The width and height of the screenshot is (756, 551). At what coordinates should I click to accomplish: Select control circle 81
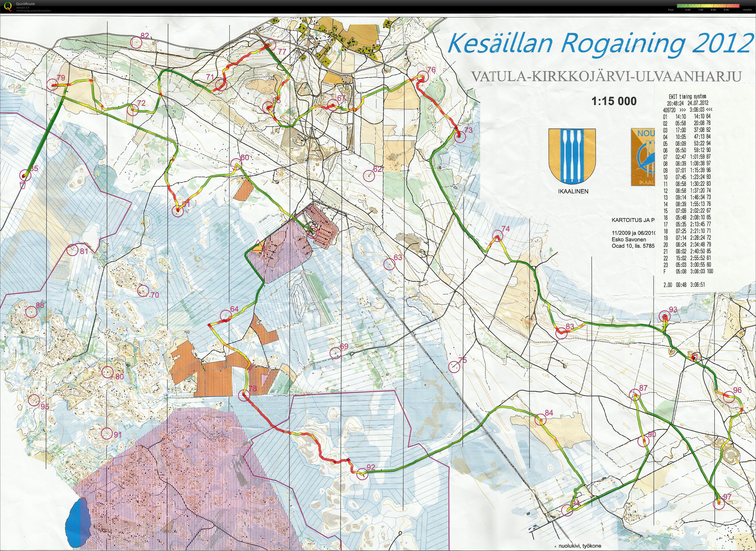pos(73,250)
